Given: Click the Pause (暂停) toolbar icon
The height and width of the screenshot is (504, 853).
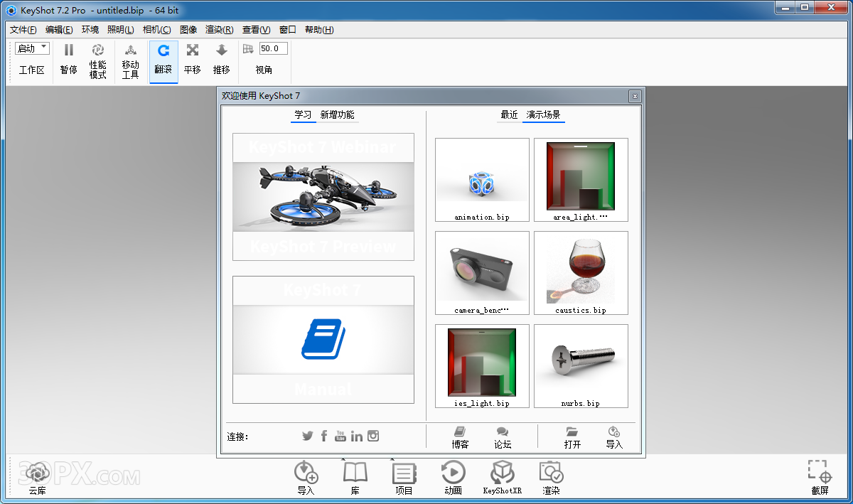Looking at the screenshot, I should coord(68,51).
